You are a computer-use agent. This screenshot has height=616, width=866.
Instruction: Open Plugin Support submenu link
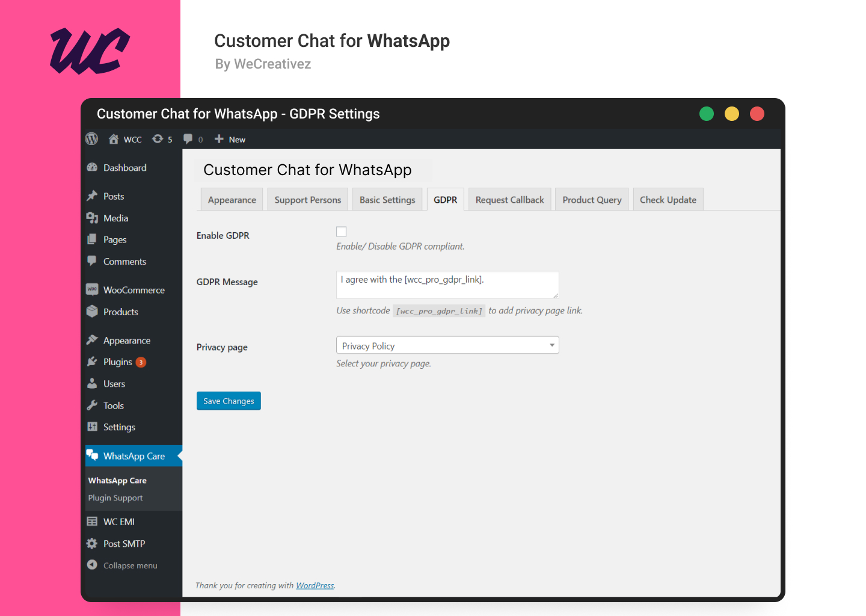tap(115, 498)
